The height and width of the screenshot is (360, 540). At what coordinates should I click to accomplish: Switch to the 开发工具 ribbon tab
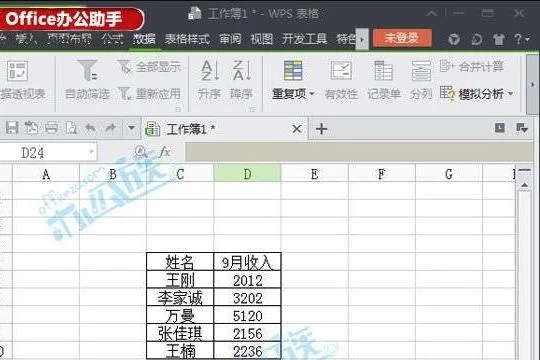click(304, 39)
